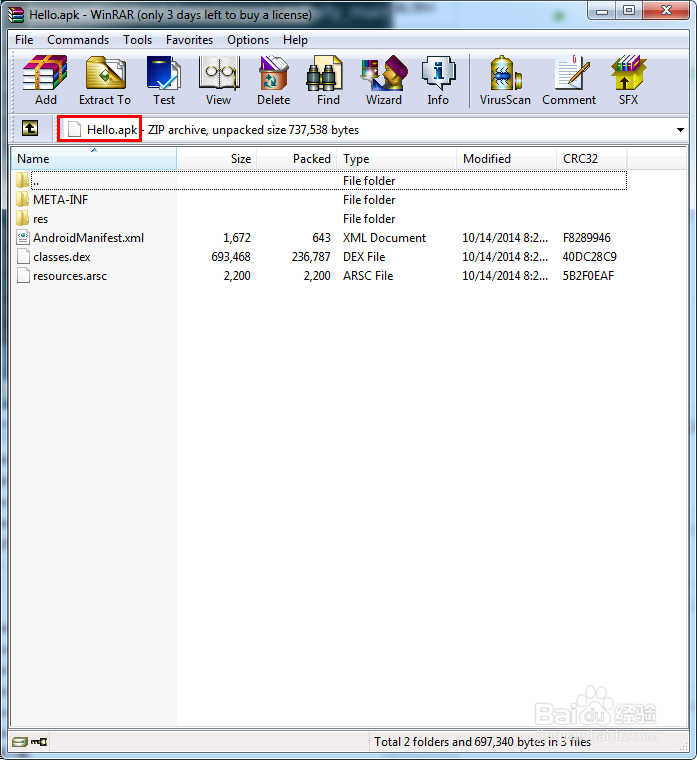
Task: Click size value 693,468
Action: (231, 257)
